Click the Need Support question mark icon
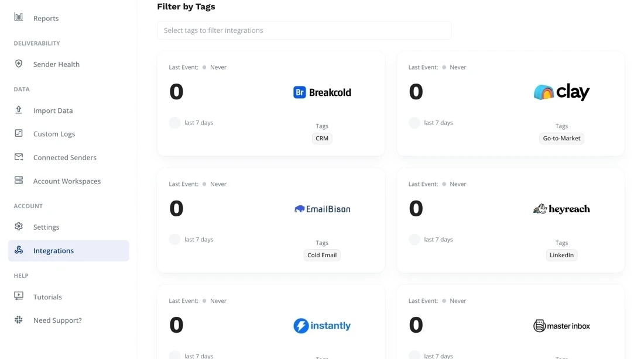Viewport: 644px width, 359px height. point(18,320)
